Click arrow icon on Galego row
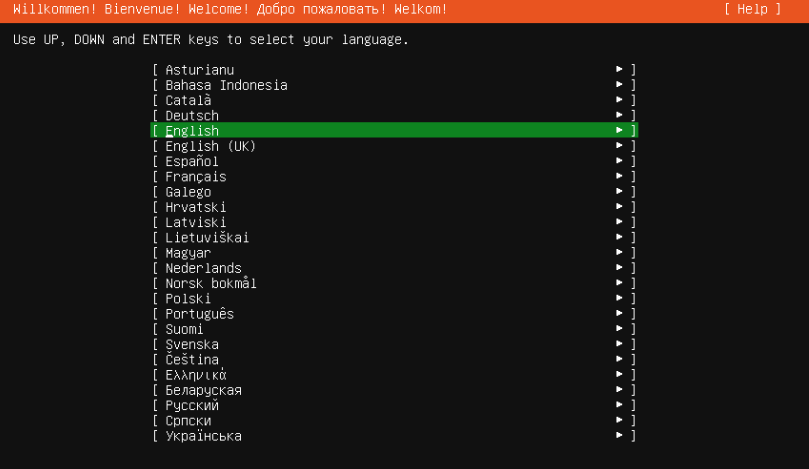This screenshot has width=809, height=469. click(x=619, y=191)
